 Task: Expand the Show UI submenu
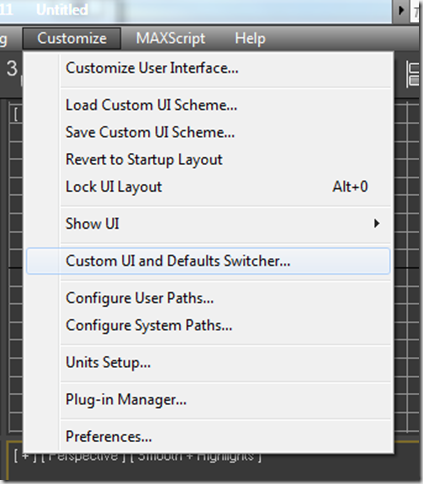pos(208,224)
